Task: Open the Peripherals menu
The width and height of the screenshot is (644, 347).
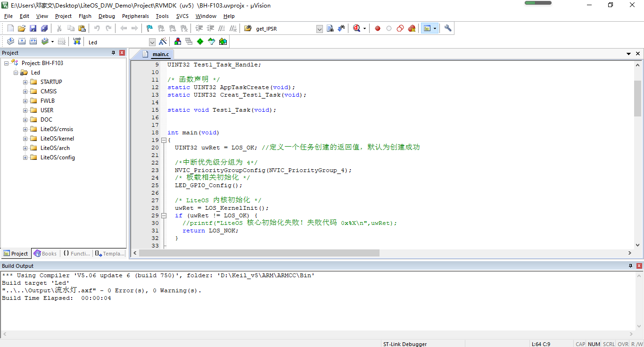Action: [x=135, y=16]
